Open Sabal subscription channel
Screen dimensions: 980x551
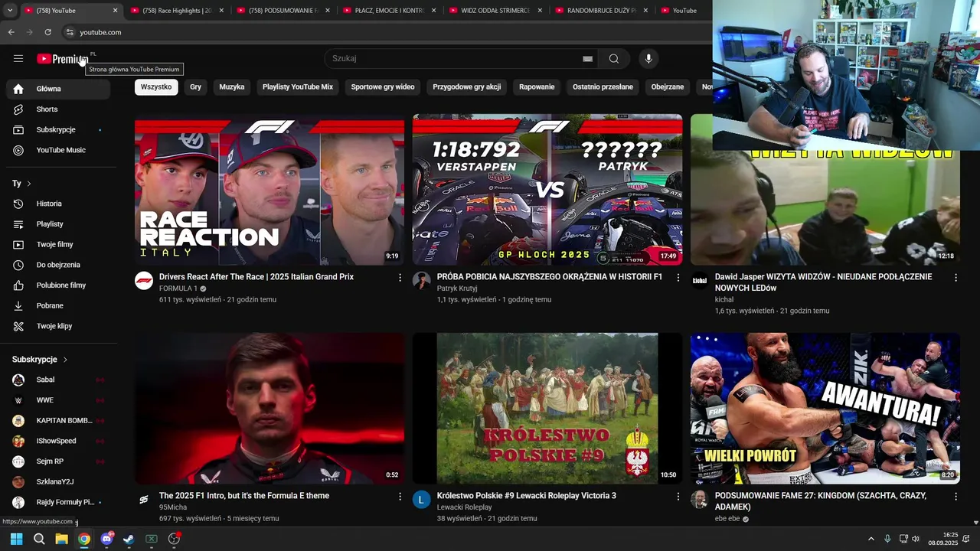point(58,380)
